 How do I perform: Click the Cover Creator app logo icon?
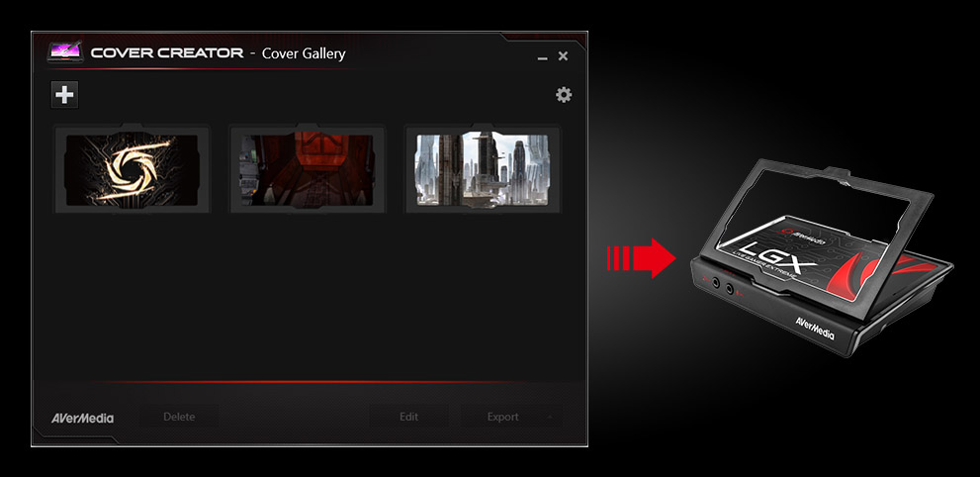tap(65, 51)
